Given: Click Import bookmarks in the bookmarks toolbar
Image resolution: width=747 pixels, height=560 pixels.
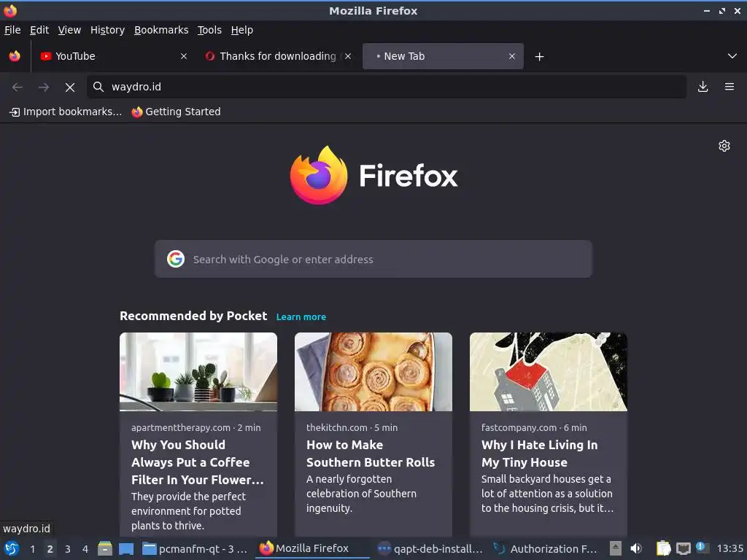Looking at the screenshot, I should coord(66,112).
